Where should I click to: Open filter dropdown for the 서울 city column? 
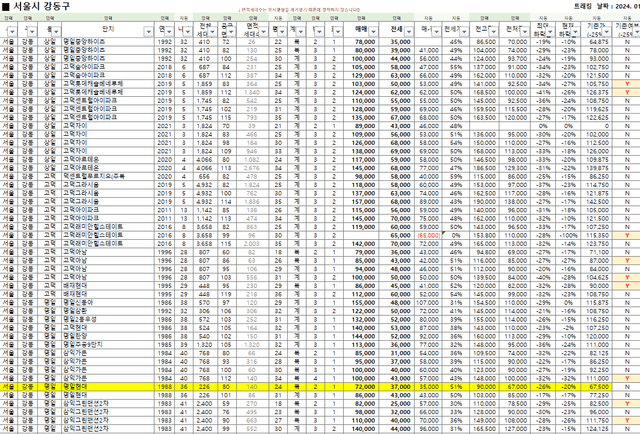(x=13, y=32)
